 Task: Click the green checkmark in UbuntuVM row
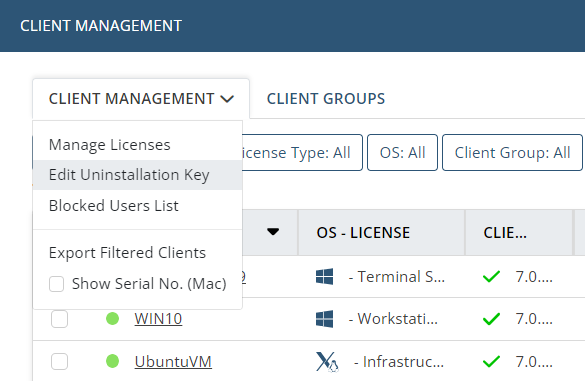(491, 362)
